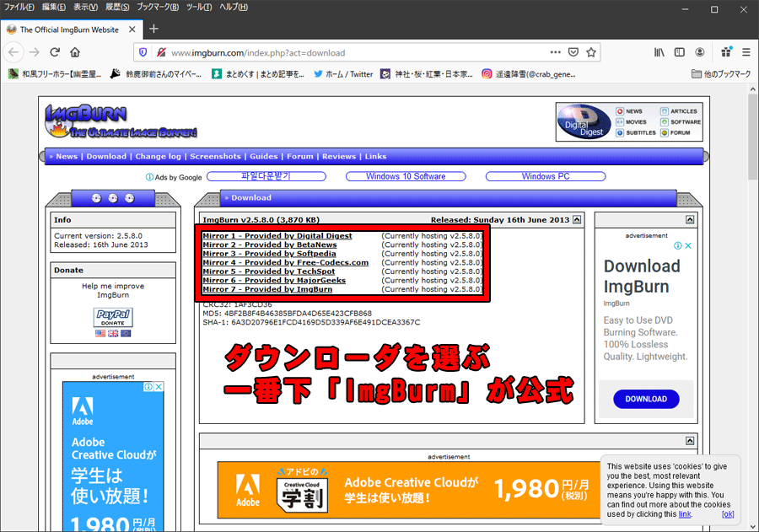The width and height of the screenshot is (759, 532).
Task: Click the Adobe ad info icon
Action: click(x=148, y=387)
